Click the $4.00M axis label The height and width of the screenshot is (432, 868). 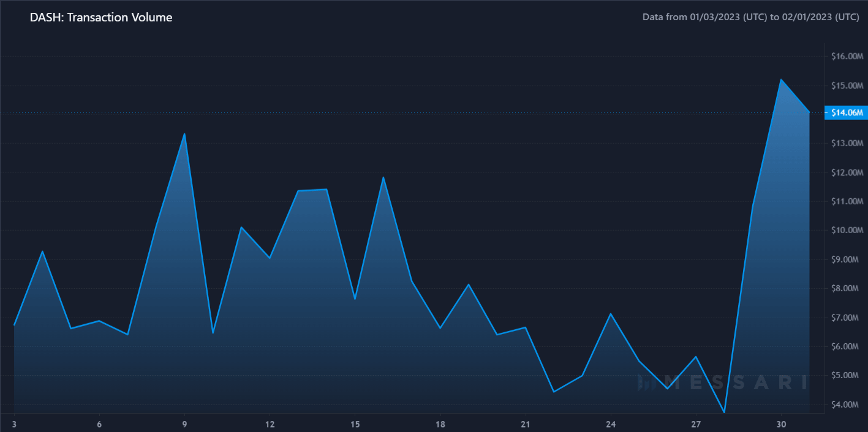845,405
